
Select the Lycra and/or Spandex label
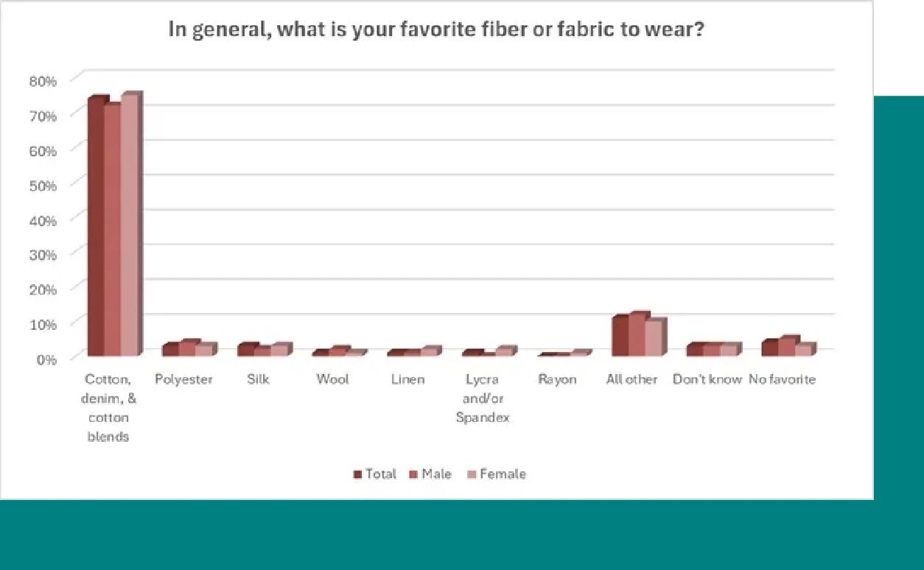[482, 398]
